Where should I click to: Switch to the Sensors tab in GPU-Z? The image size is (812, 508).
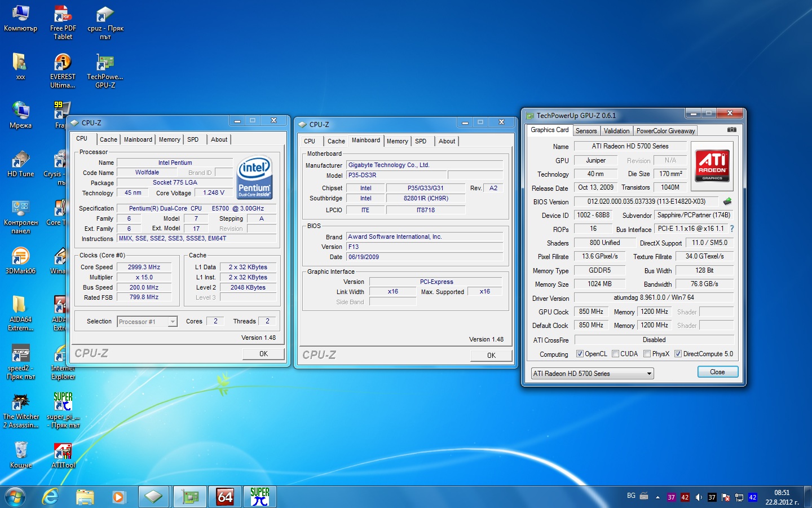[586, 131]
